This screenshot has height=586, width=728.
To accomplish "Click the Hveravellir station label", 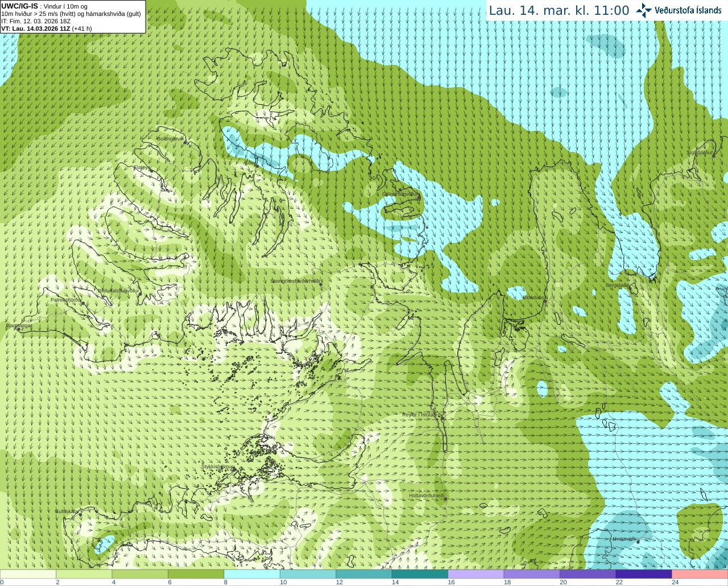I will (624, 538).
